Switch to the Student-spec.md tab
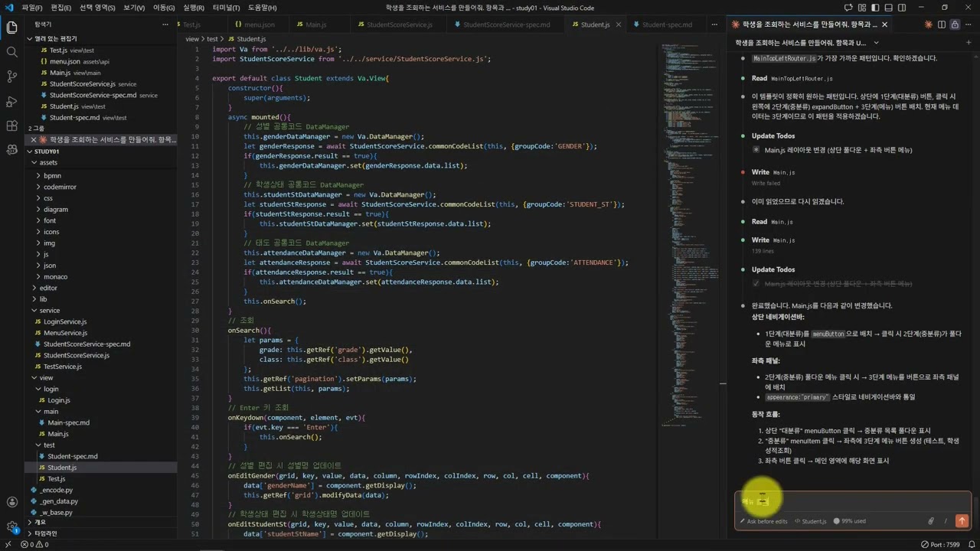The image size is (980, 551). tap(667, 24)
